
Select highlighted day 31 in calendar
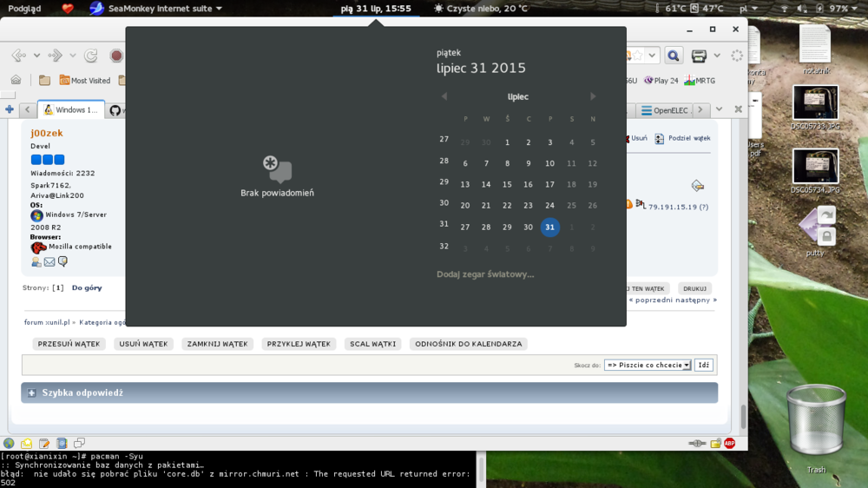tap(549, 228)
